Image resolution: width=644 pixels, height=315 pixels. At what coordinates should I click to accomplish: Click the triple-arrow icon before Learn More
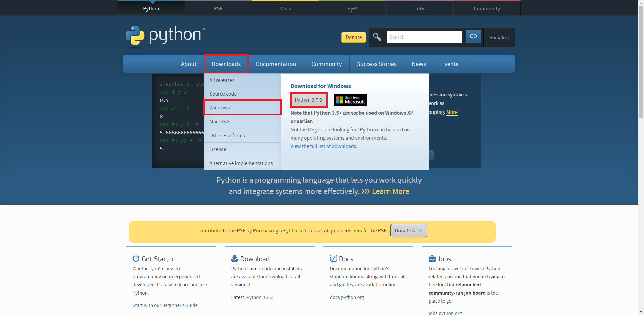(365, 191)
